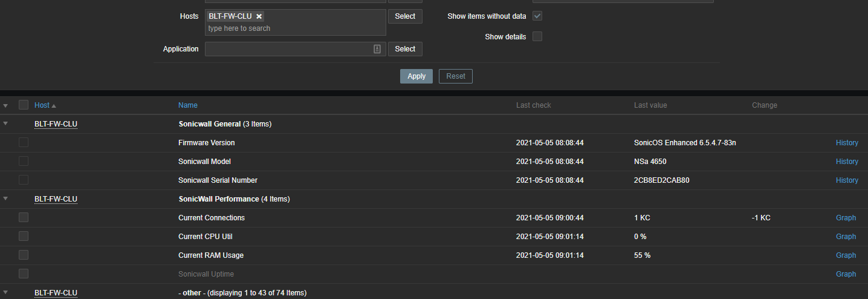Screen dimensions: 868x299
Task: Check the Sonicwall Serial Number row checkbox
Action: [24, 180]
